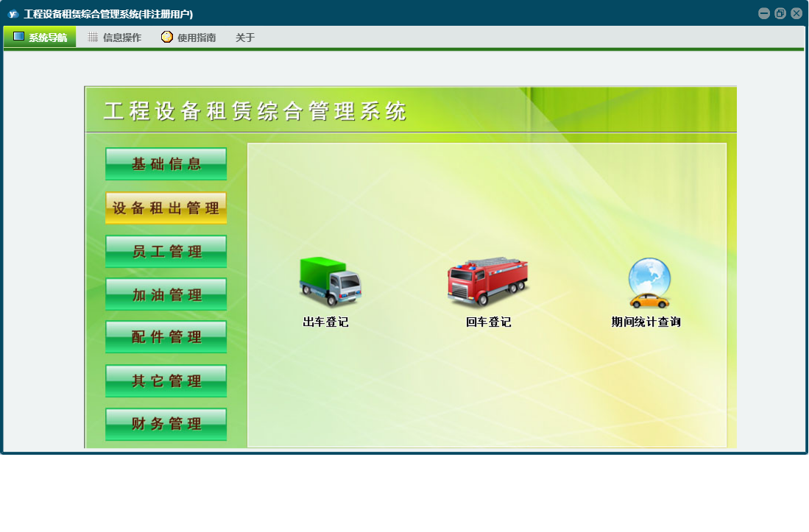Screen dimensions: 809x532
Task: Open the 关于 menu
Action: click(x=245, y=38)
